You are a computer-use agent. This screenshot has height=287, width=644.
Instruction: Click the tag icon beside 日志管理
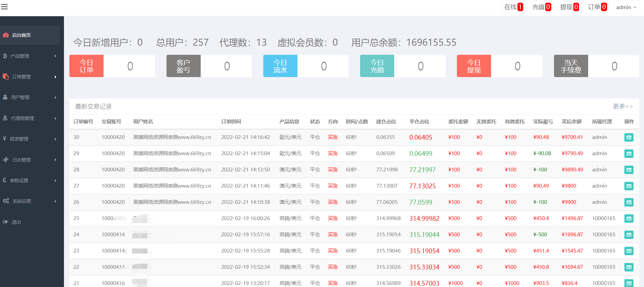tap(6, 160)
